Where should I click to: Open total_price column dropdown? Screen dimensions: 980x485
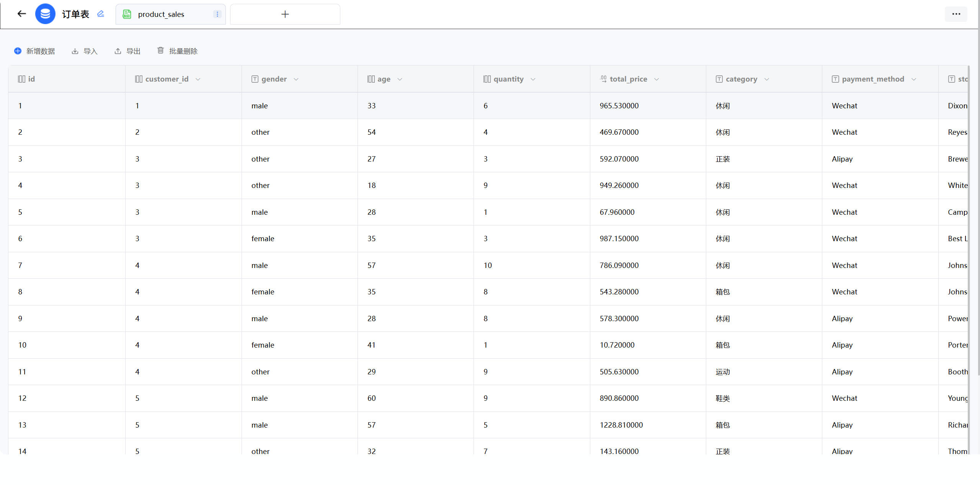(x=657, y=79)
